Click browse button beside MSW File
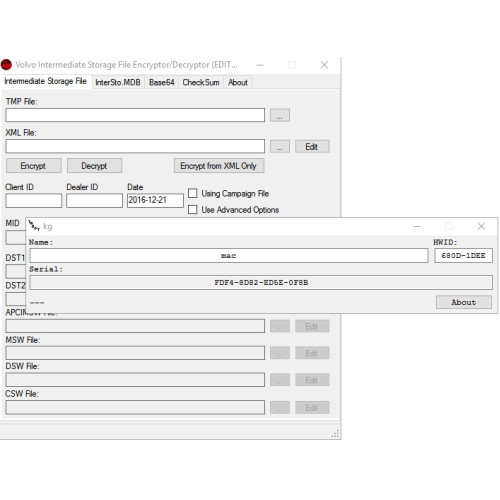Screen dimensions: 500x500 point(280,353)
